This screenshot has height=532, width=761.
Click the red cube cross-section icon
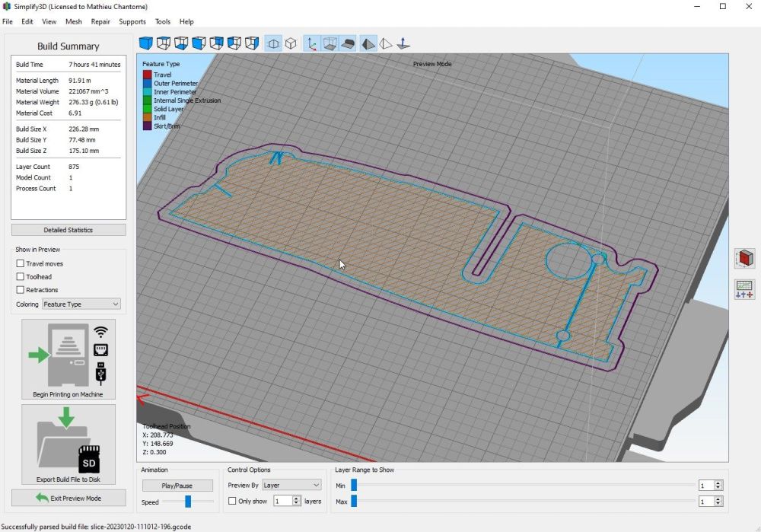point(744,259)
